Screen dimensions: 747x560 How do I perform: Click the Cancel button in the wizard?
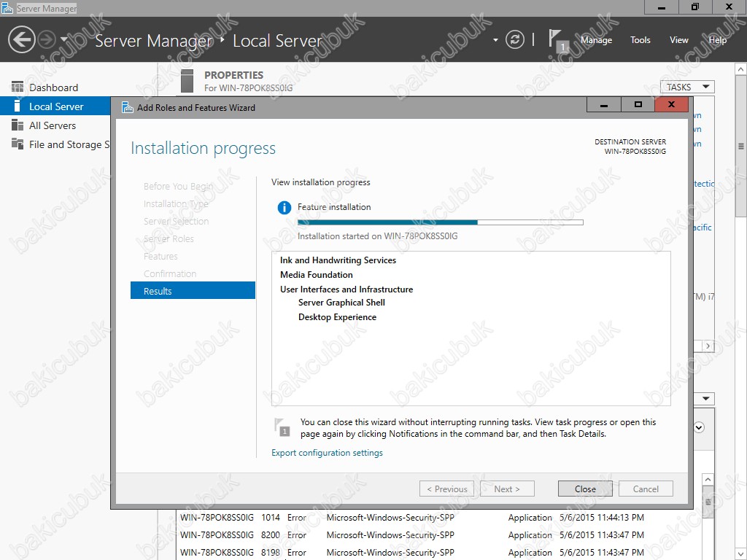point(646,489)
